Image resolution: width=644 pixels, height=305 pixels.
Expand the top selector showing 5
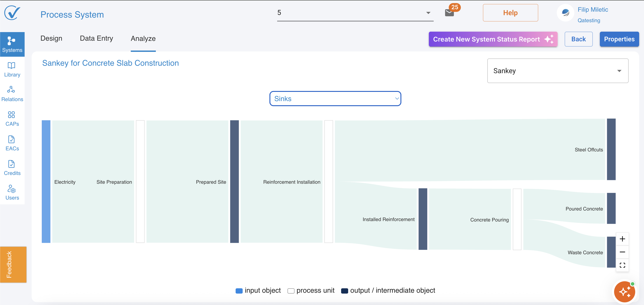[x=355, y=13]
